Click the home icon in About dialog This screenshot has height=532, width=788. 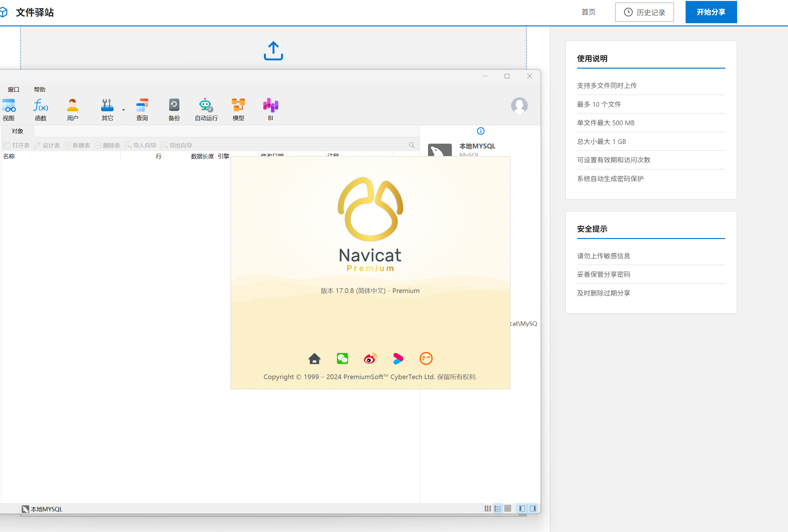click(x=314, y=358)
